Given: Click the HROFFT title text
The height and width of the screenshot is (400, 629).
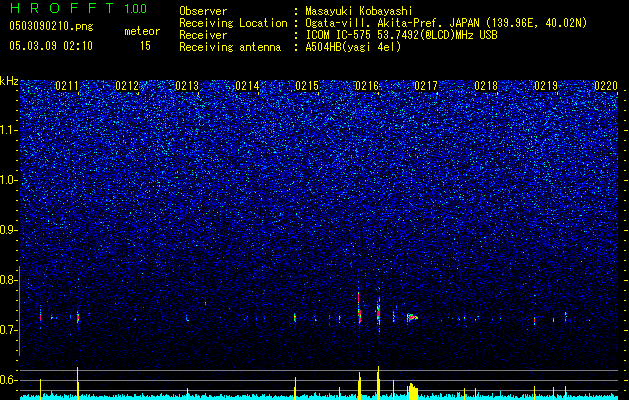Looking at the screenshot, I should [x=62, y=8].
